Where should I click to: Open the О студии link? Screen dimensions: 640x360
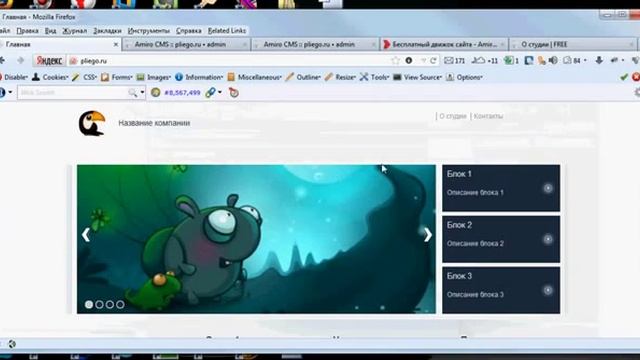453,116
